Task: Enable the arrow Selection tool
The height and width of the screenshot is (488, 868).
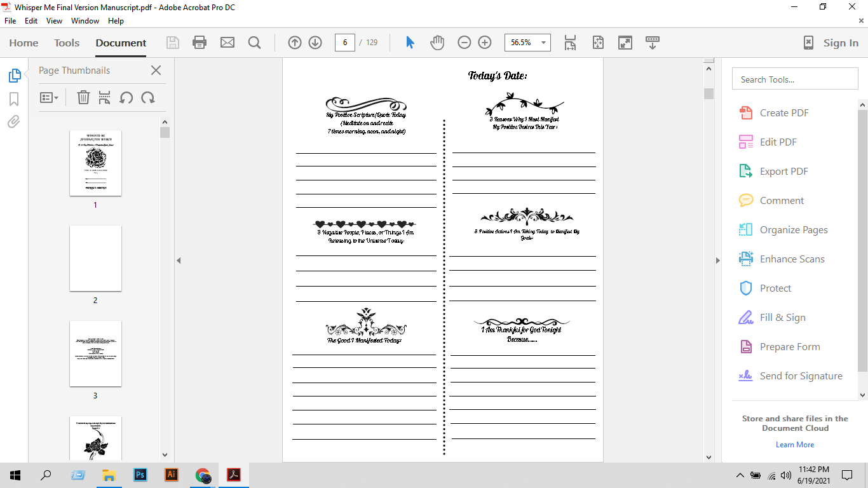Action: click(x=410, y=43)
